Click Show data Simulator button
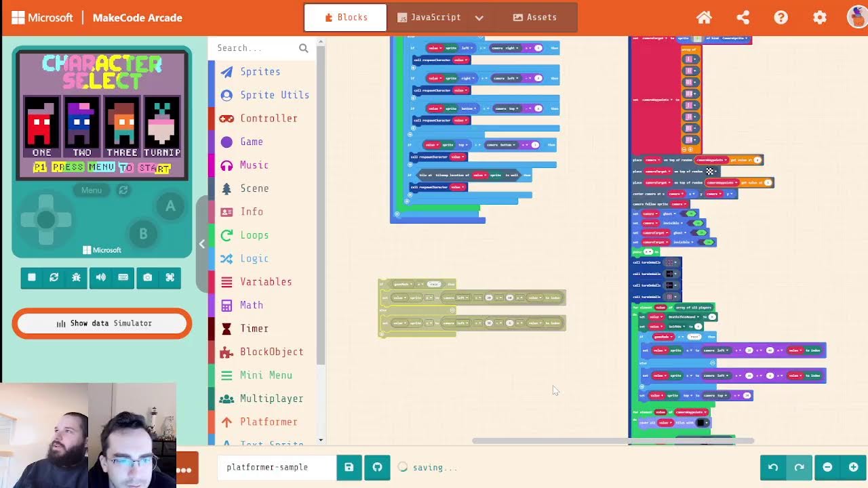 pyautogui.click(x=102, y=323)
